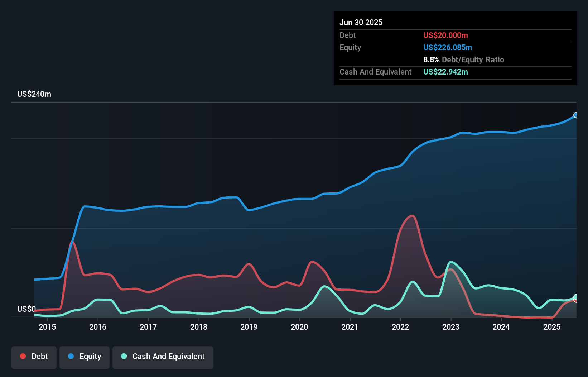Image resolution: width=588 pixels, height=377 pixels.
Task: Click the US$240m gridline label
Action: [34, 94]
